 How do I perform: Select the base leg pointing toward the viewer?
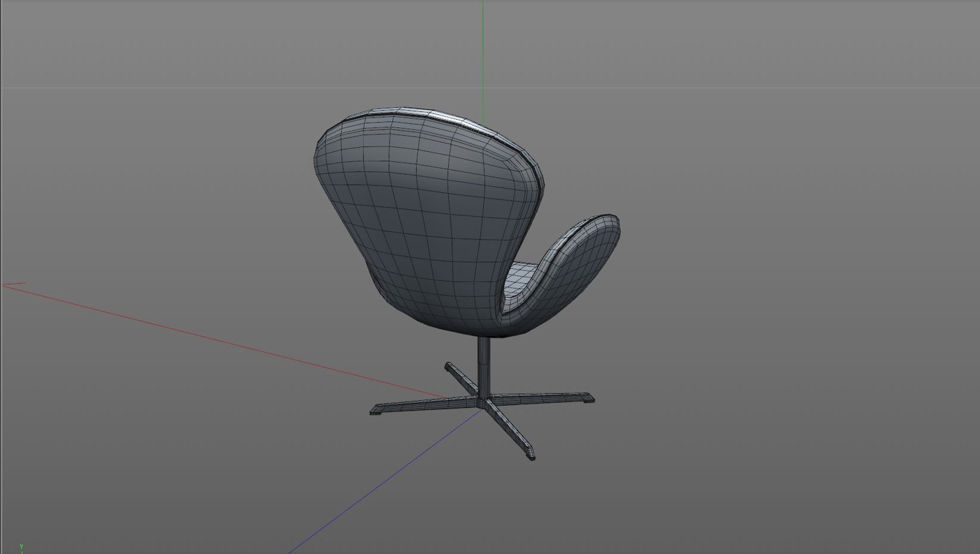coord(509,431)
